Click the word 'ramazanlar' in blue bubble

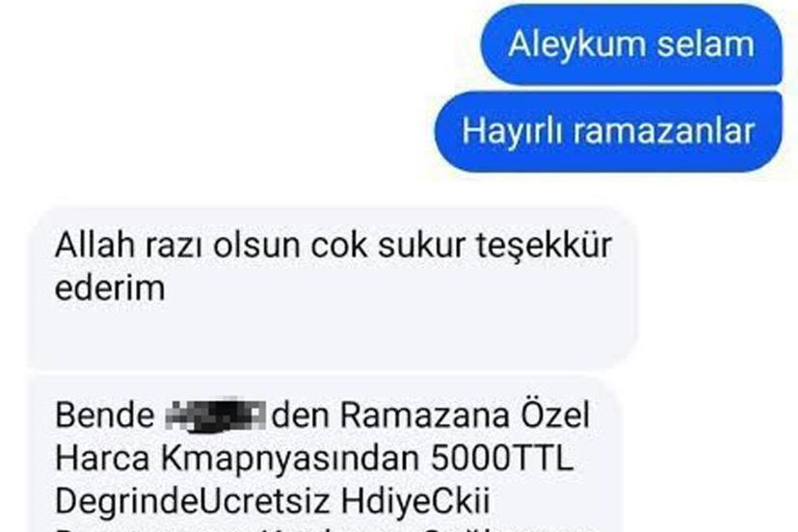click(x=664, y=131)
